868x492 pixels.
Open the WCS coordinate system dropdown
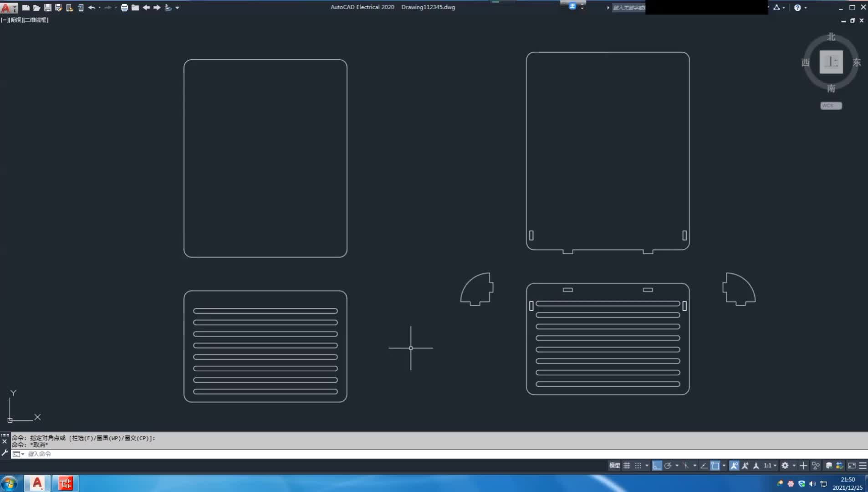pos(831,106)
